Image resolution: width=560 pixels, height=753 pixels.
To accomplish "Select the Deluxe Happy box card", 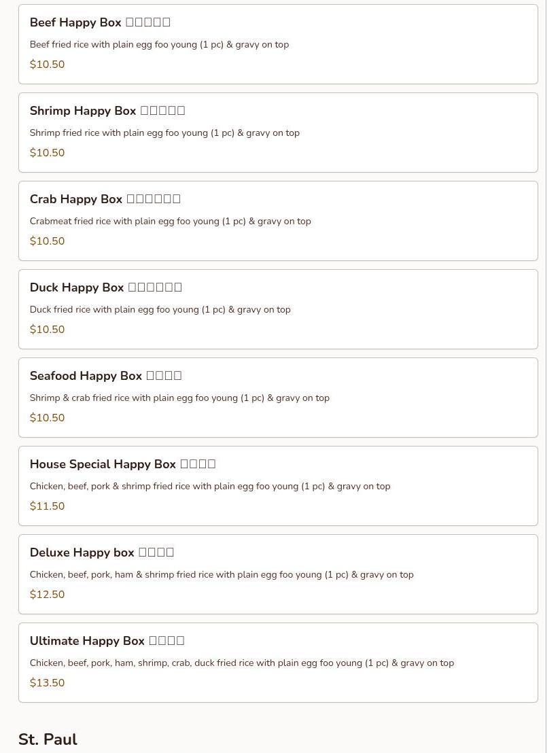I will 278,574.
